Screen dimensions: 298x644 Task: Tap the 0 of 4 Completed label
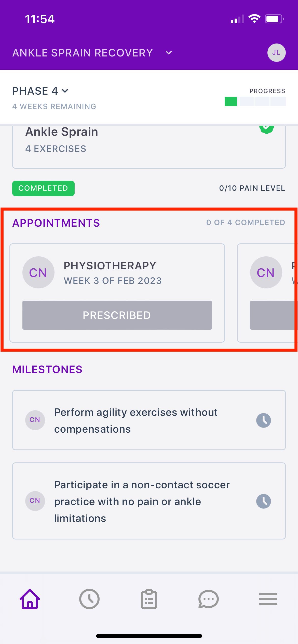tap(246, 223)
